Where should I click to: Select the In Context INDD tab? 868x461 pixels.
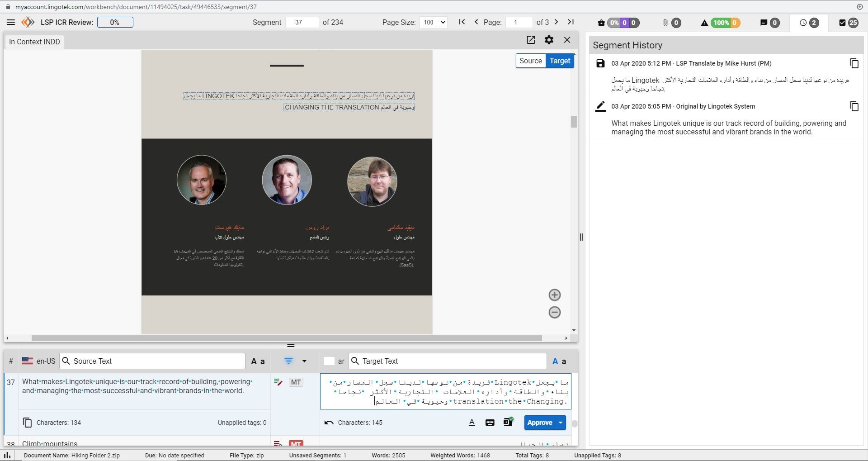click(34, 42)
